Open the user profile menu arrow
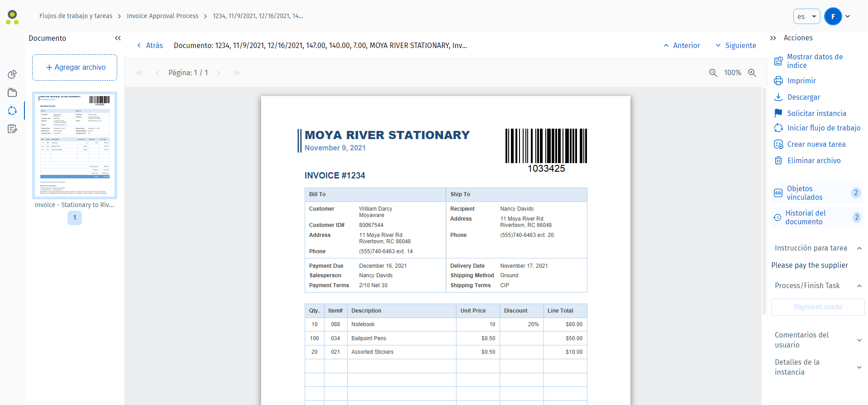The width and height of the screenshot is (868, 405). [x=848, y=16]
